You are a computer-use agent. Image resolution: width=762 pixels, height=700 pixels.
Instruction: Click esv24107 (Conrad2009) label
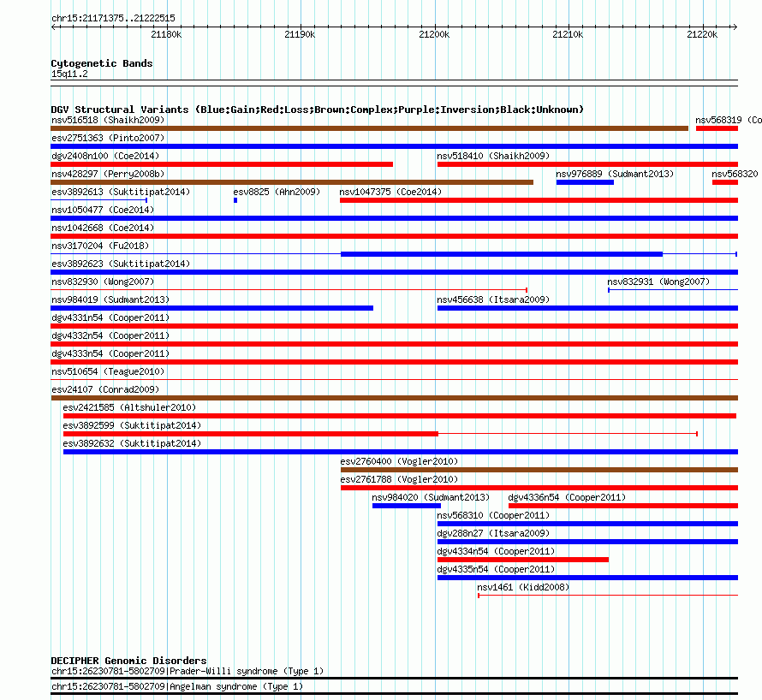coord(105,389)
